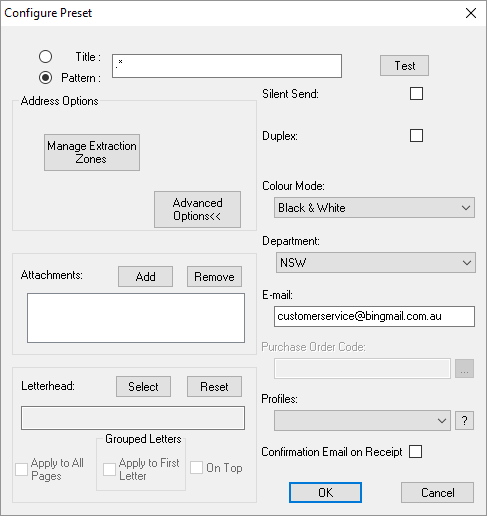This screenshot has width=487, height=516.
Task: Add an attachment
Action: click(145, 276)
